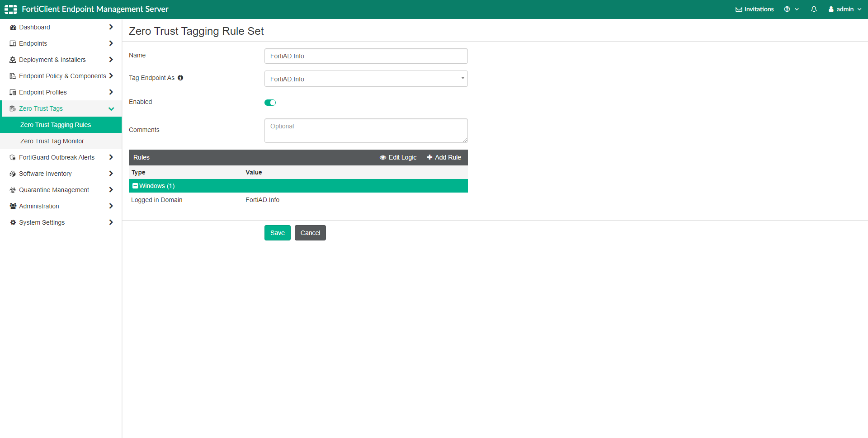Click the Comments text area

click(x=366, y=131)
